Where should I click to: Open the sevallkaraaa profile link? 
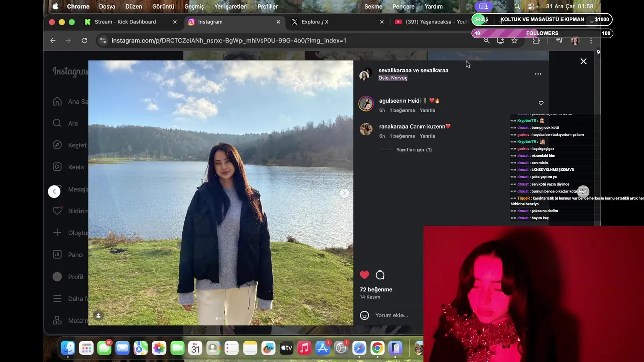tap(395, 70)
